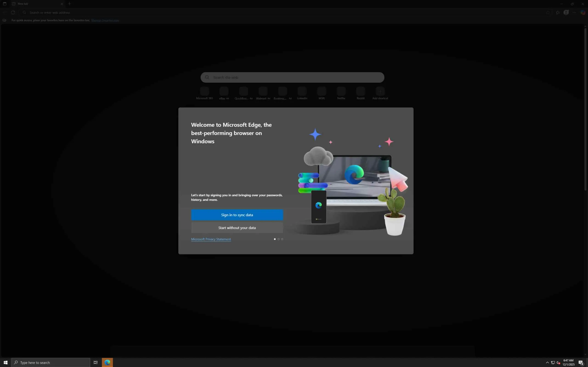Click the Refresh page icon
588x367 pixels.
click(x=13, y=12)
